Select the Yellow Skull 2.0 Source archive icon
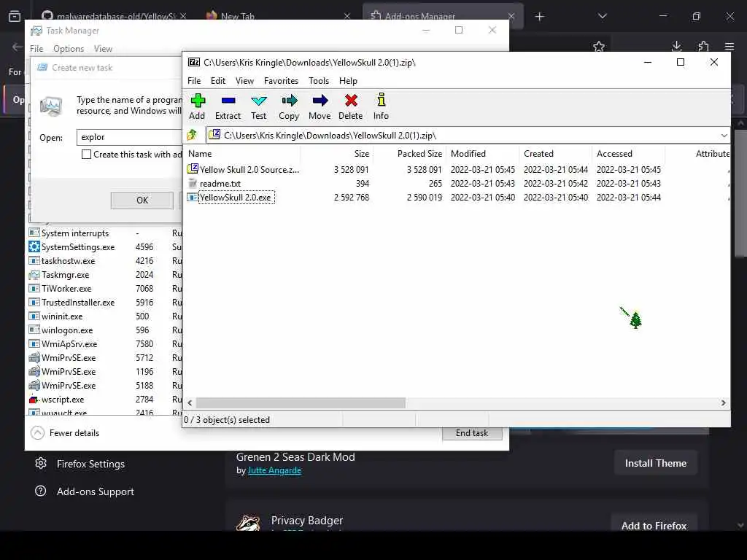This screenshot has height=560, width=747. click(193, 169)
